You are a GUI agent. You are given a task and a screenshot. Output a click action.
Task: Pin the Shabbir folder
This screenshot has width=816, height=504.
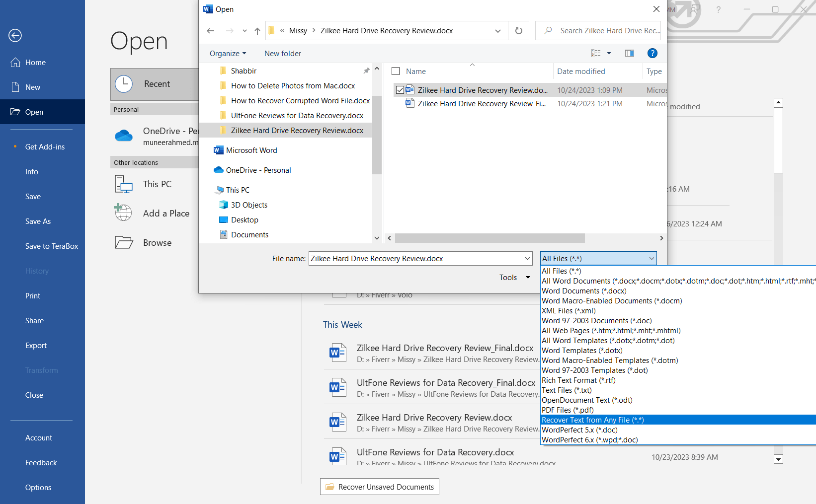pos(366,71)
